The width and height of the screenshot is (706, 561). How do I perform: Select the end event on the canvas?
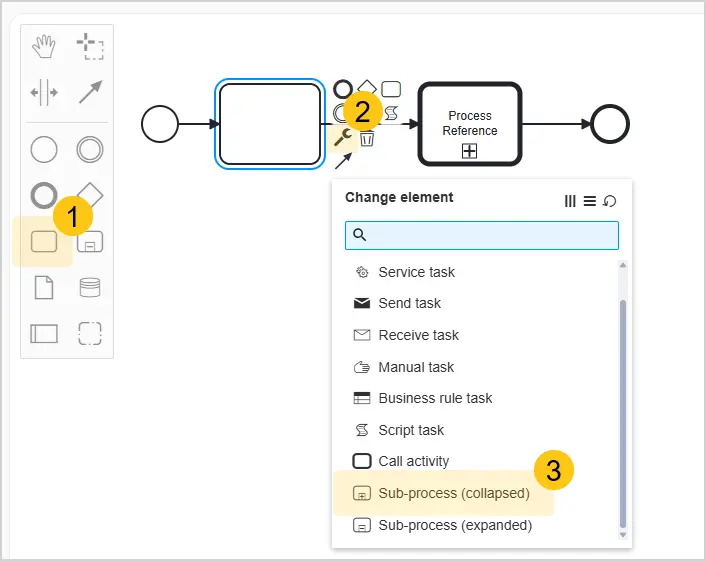click(610, 124)
